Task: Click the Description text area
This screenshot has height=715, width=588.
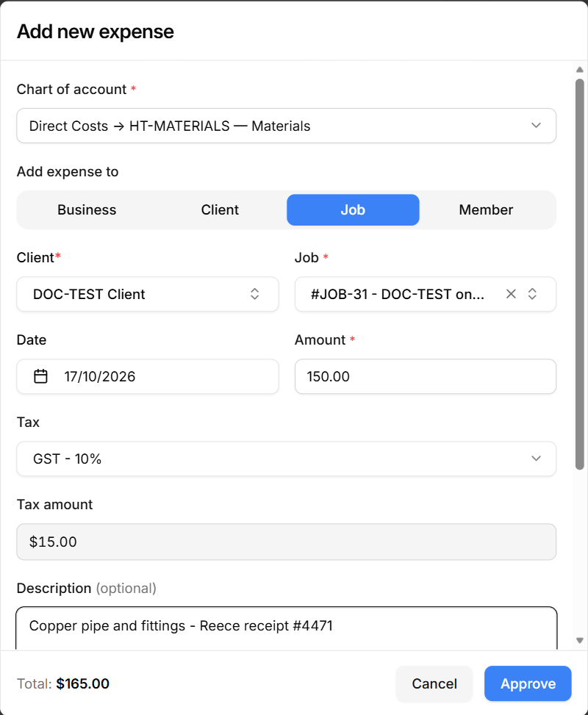Action: (286, 628)
